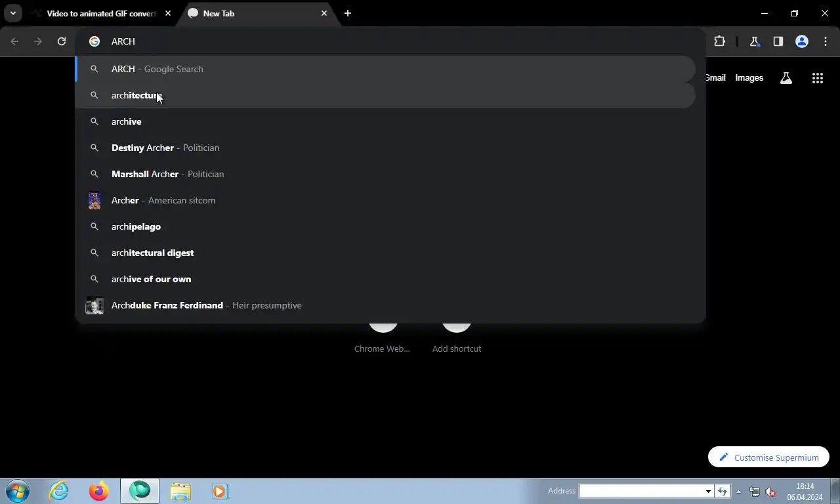Image resolution: width=840 pixels, height=504 pixels.
Task: Launch Firefox from taskbar
Action: click(98, 491)
